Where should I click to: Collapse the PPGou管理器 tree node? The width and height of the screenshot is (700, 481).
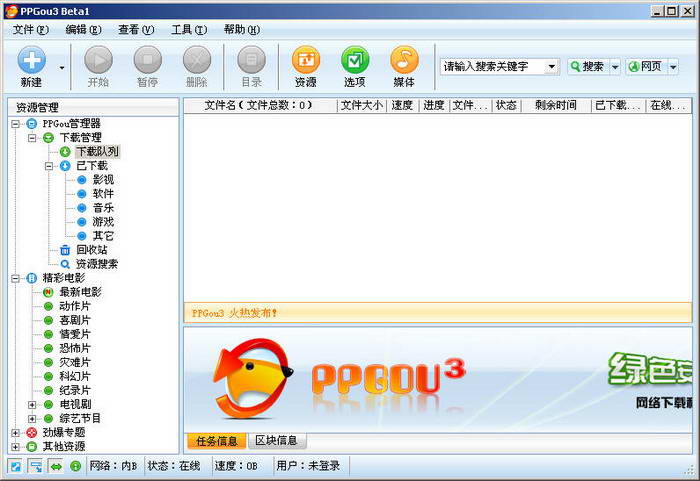[x=16, y=124]
